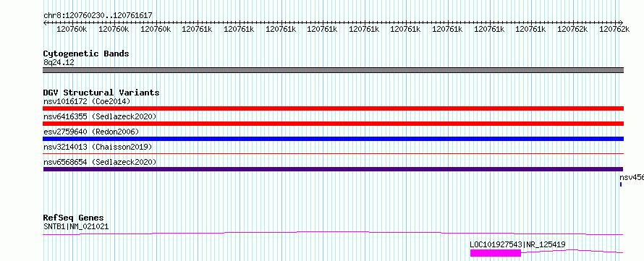Image resolution: width=644 pixels, height=261 pixels.
Task: Open the nsv6568654 (Sedlazeck2020) variant label
Action: [x=100, y=162]
